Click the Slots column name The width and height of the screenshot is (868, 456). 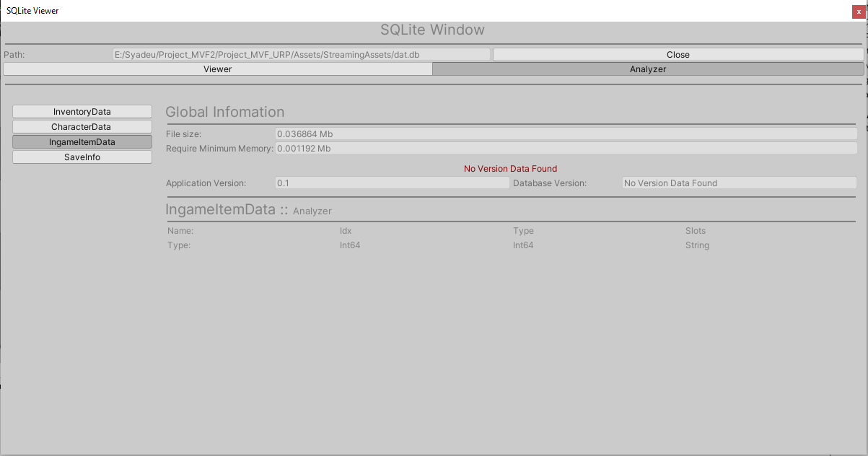point(696,231)
